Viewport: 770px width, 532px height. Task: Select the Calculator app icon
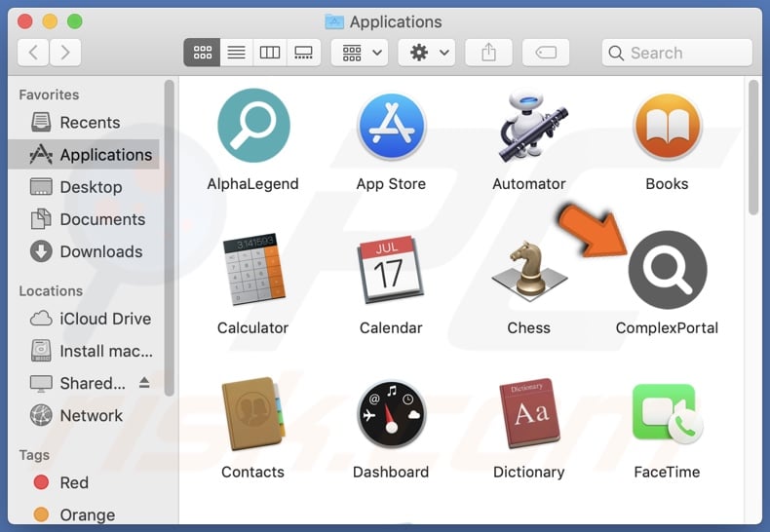(253, 268)
